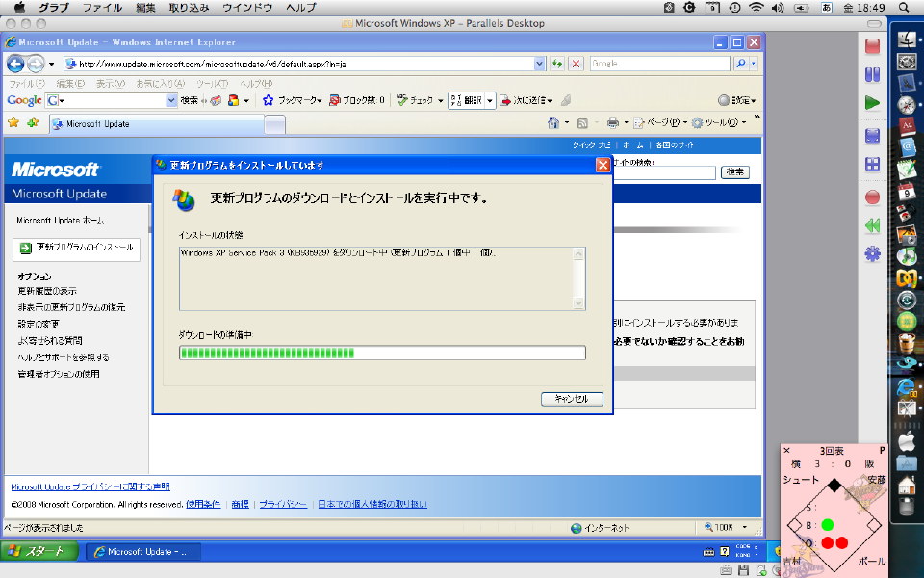Open the 100% zoom level dropdown in status bar
This screenshot has height=578, width=924.
(744, 527)
